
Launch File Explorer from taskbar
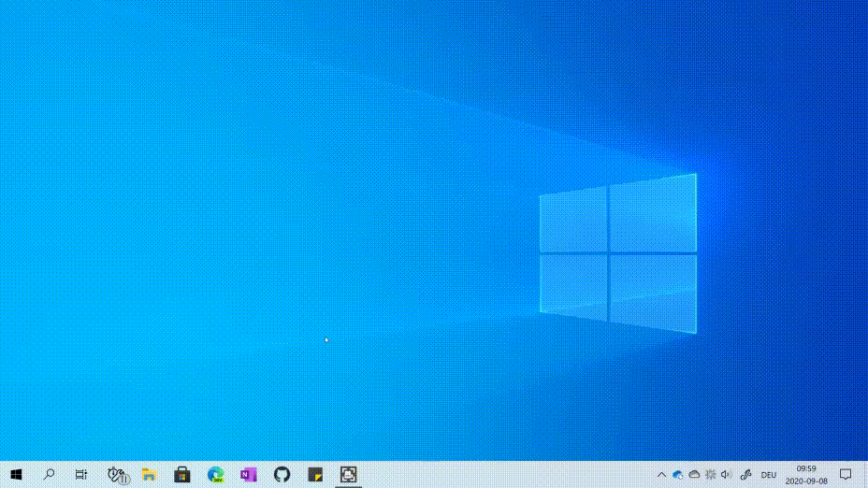(x=149, y=475)
